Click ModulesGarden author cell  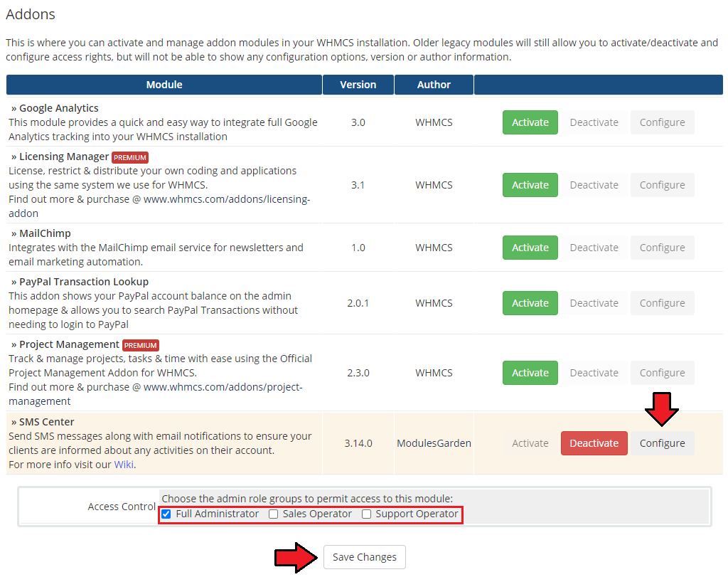(x=434, y=443)
